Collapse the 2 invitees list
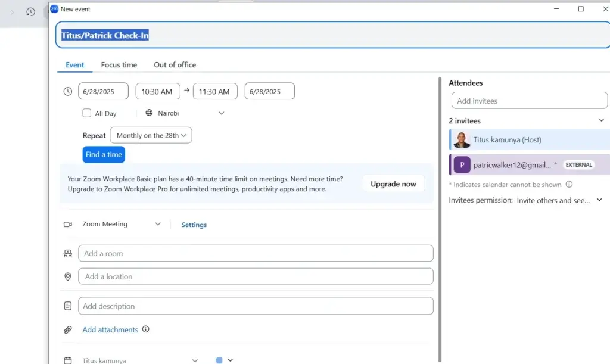 coord(602,120)
